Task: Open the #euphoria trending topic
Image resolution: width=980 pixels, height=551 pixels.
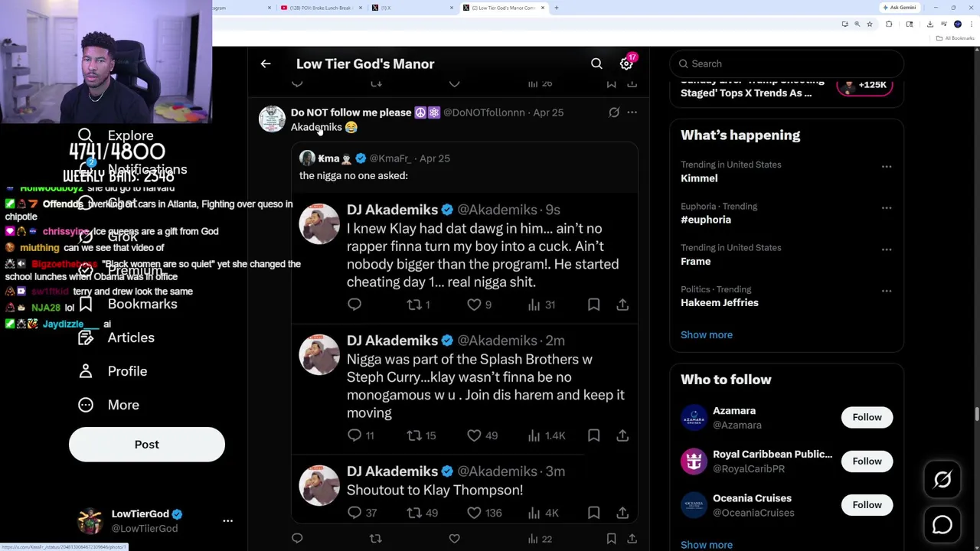Action: point(706,220)
